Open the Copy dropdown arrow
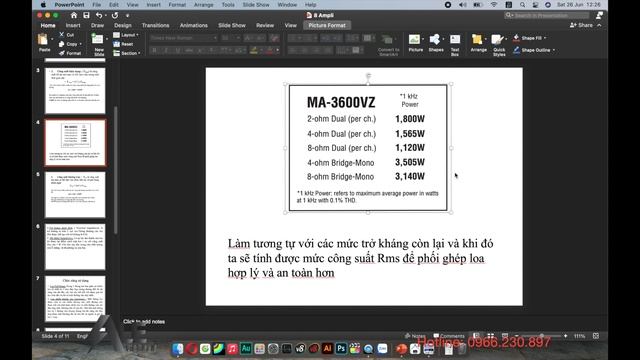Viewport: 640px width, 360px height. [x=80, y=44]
